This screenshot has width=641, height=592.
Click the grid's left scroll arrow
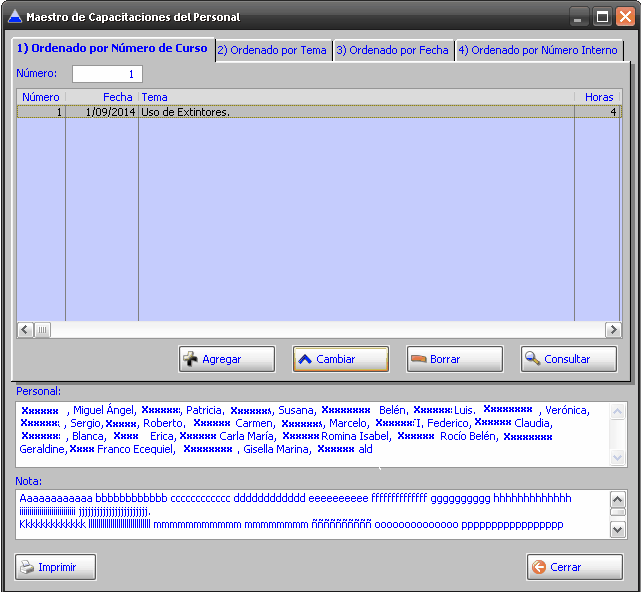click(x=25, y=330)
